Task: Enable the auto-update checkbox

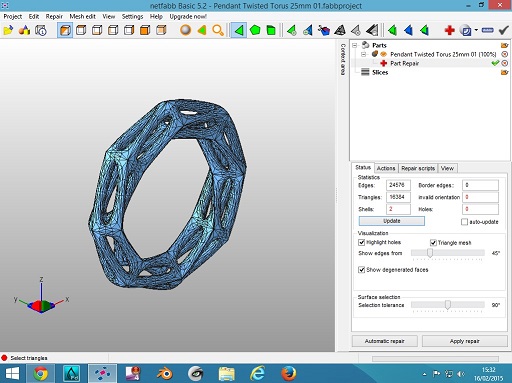Action: click(x=464, y=222)
